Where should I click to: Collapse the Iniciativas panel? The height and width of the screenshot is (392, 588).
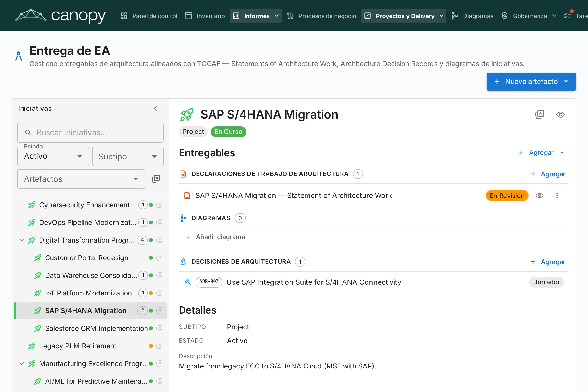click(156, 108)
